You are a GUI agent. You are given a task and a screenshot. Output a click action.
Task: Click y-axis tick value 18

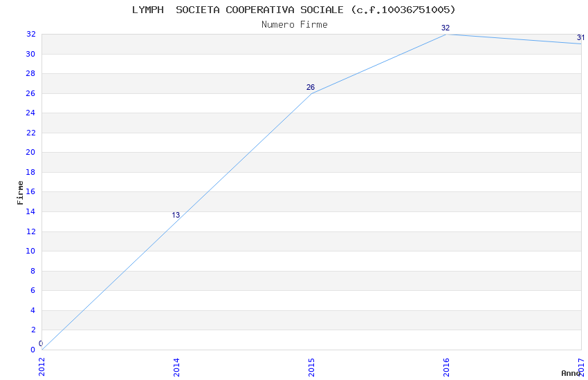pos(30,172)
